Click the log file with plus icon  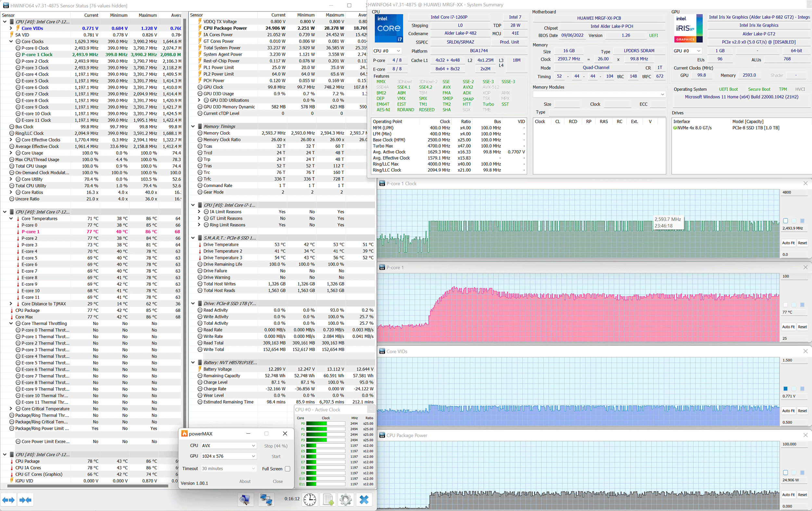pyautogui.click(x=328, y=499)
